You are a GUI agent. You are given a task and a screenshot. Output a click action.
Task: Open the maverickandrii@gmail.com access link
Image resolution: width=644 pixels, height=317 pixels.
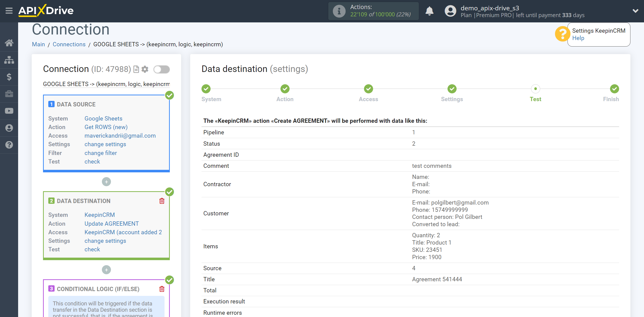pyautogui.click(x=120, y=136)
